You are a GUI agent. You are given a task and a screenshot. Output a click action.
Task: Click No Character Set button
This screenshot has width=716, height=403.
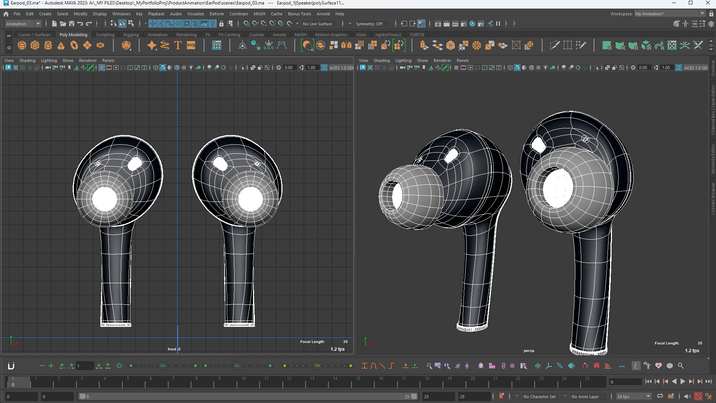click(541, 396)
